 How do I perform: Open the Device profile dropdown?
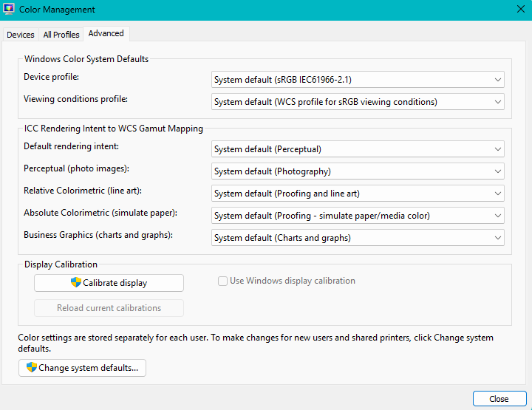point(358,80)
